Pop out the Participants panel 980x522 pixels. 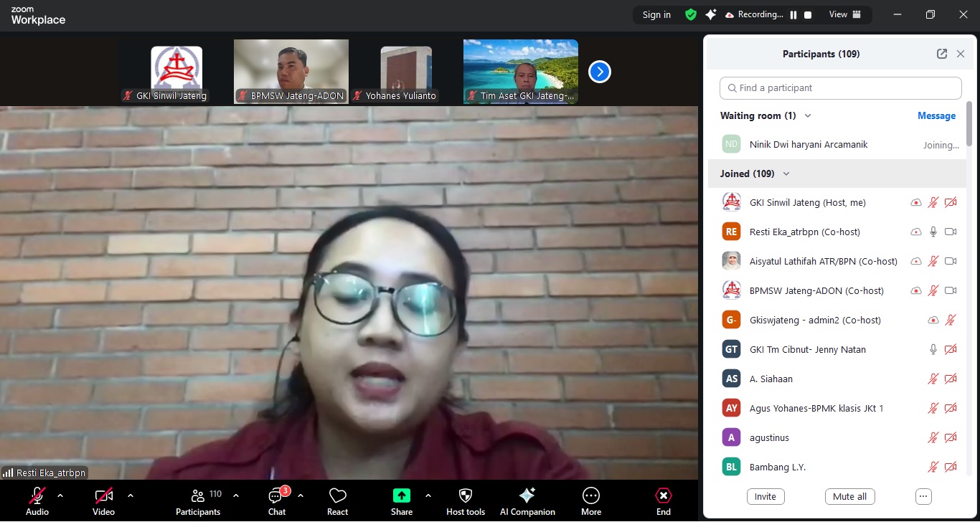click(942, 54)
